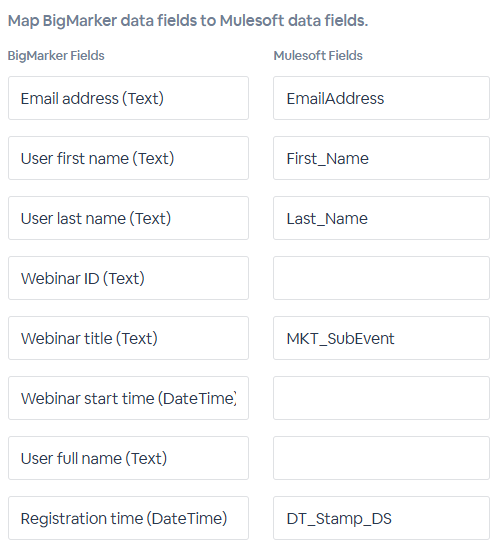Click the Webinar ID (Text) field

[128, 278]
